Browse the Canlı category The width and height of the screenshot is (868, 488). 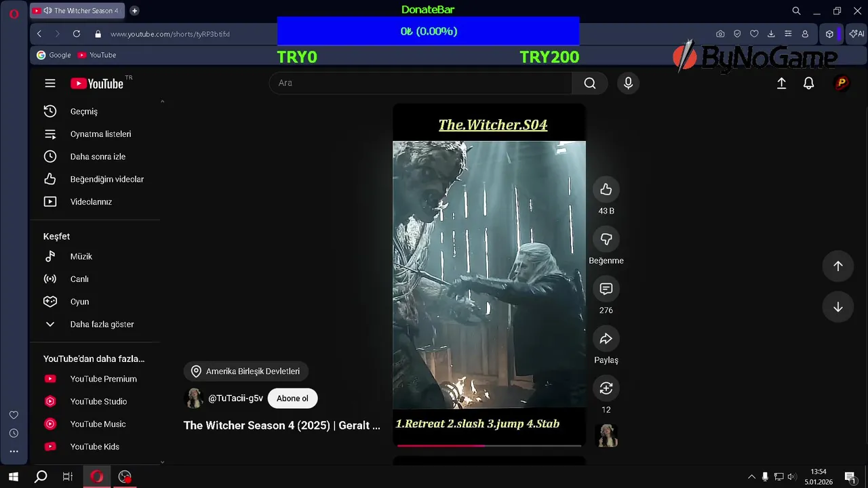tap(94, 279)
